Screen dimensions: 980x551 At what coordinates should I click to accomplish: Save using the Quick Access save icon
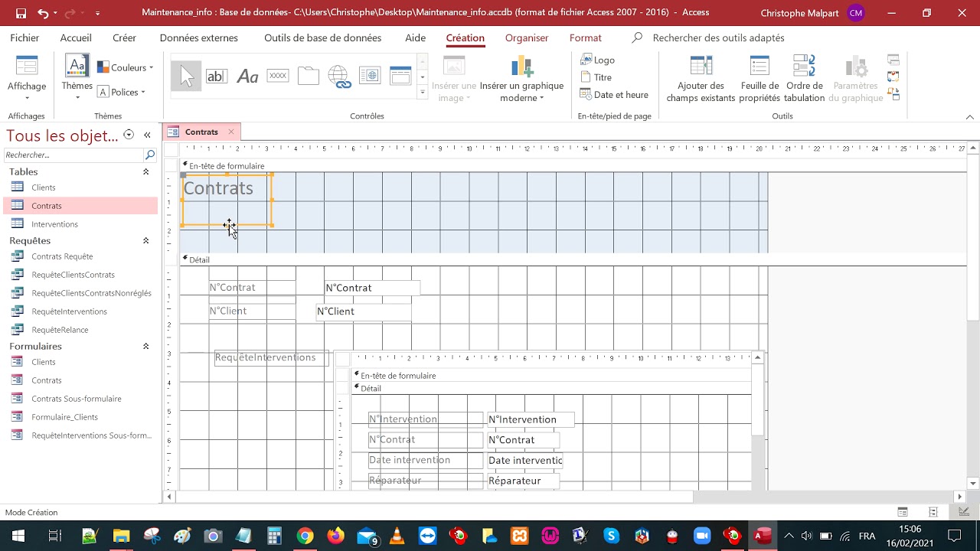pyautogui.click(x=21, y=12)
